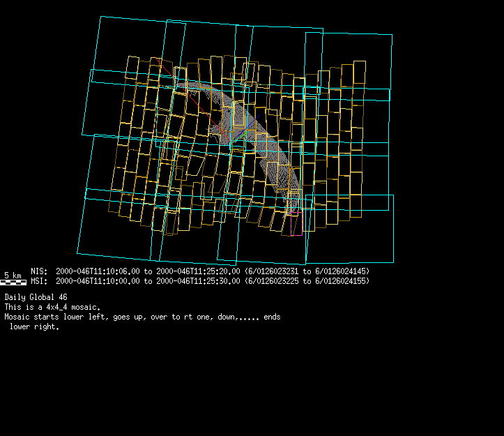The height and width of the screenshot is (436, 504).
Task: Click "This is a 4x4_4 mosaic." text
Action: coord(52,307)
